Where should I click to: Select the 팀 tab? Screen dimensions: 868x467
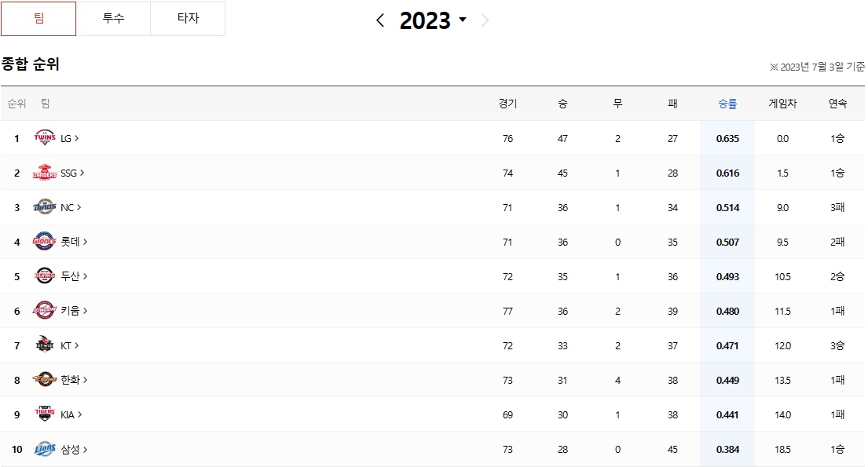point(38,18)
